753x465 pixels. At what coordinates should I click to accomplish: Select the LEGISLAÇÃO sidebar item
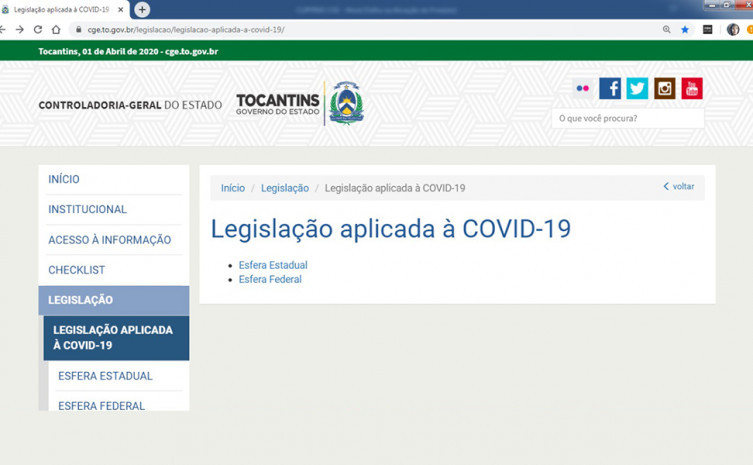[114, 300]
